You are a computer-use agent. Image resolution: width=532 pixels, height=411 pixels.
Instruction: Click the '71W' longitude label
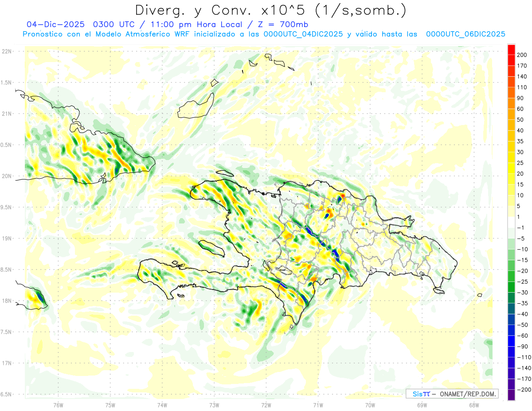(318, 405)
